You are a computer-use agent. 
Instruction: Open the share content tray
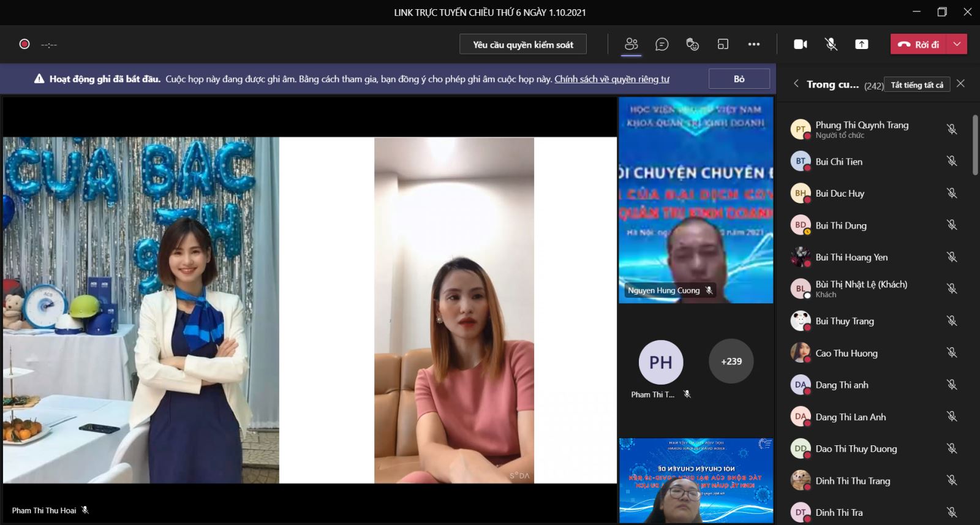click(x=861, y=44)
